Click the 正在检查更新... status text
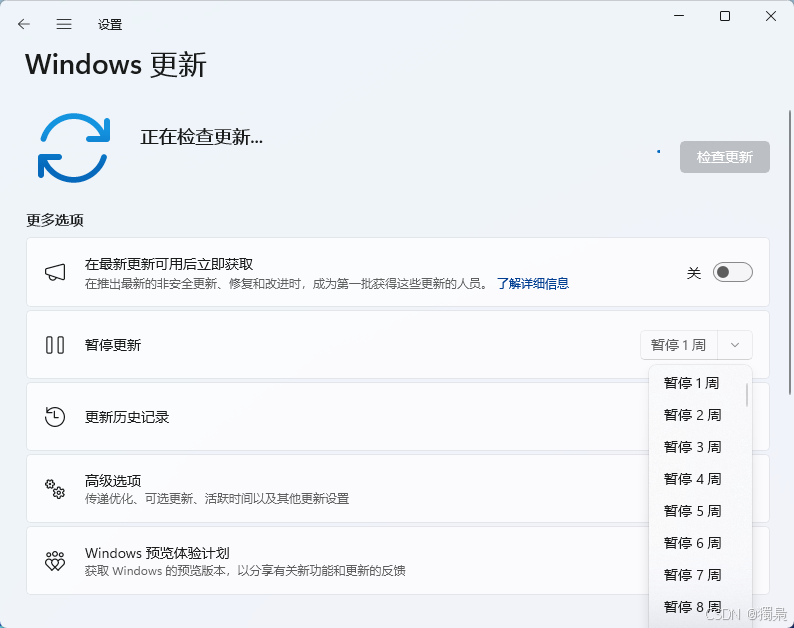Screen dimensions: 794x628 (x=202, y=137)
